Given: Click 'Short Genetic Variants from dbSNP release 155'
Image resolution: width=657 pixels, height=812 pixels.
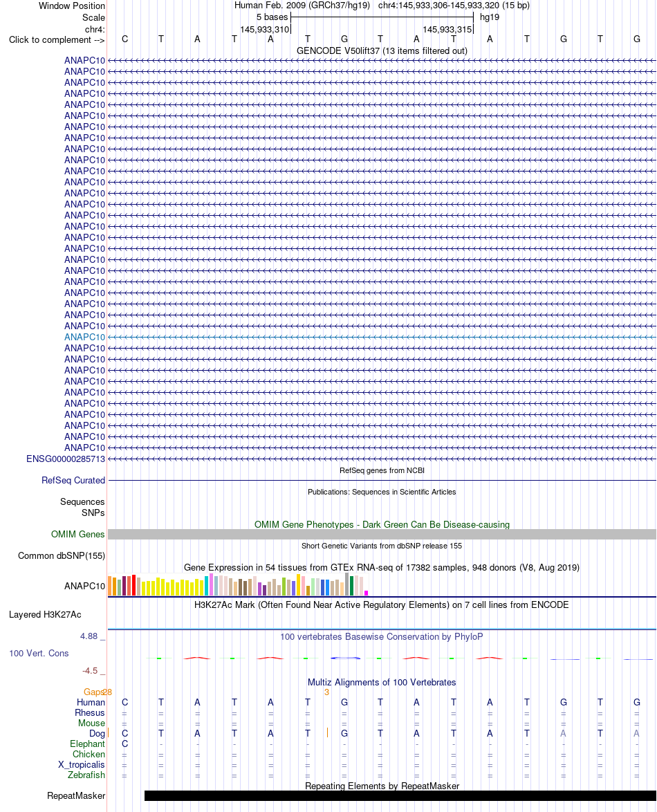Looking at the screenshot, I should pyautogui.click(x=382, y=546).
